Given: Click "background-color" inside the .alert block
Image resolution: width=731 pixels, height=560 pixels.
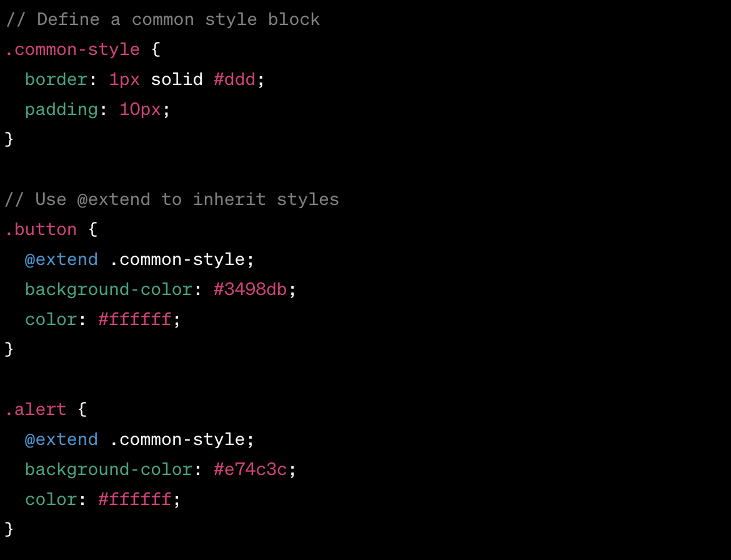Looking at the screenshot, I should coord(109,469).
